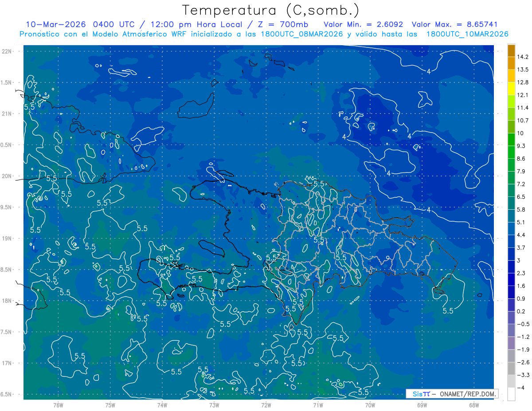Screen dimensions: 532x411
Task: Click the 70W longitude axis label
Action: (x=370, y=405)
